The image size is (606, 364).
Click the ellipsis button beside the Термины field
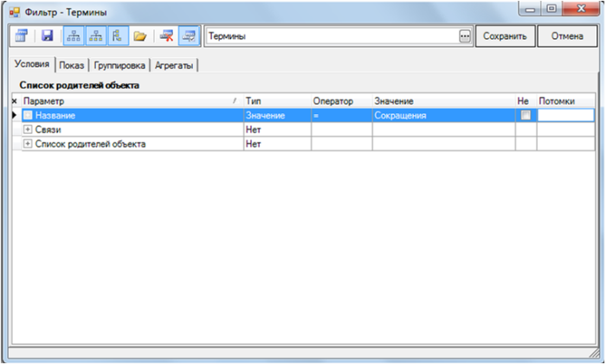click(x=465, y=36)
